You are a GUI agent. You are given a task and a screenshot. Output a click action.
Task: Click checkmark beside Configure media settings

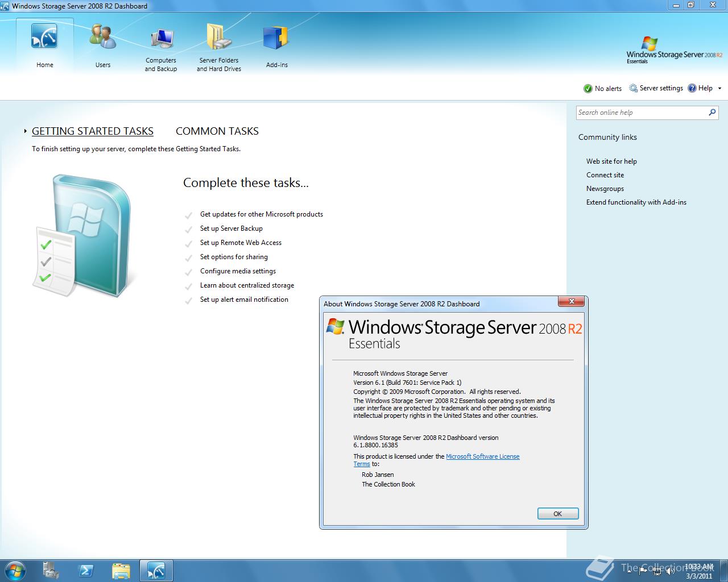click(188, 272)
